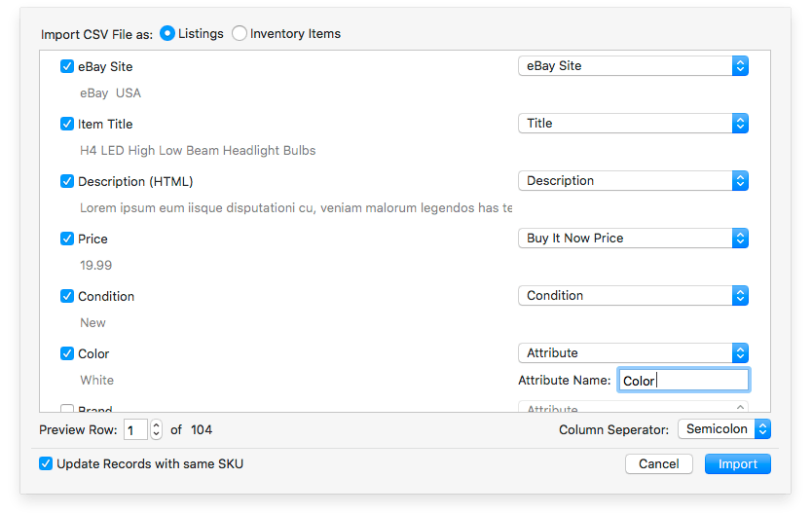The width and height of the screenshot is (812, 515).
Task: Click the Import button
Action: click(737, 464)
